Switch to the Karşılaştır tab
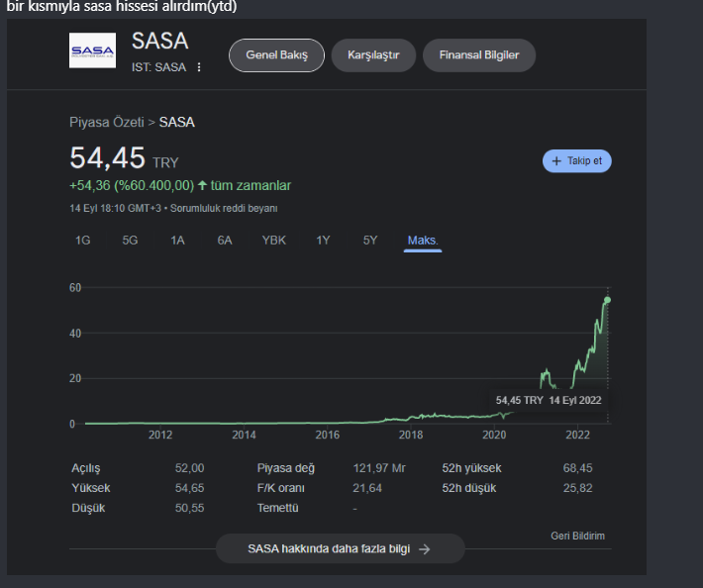703x588 pixels. (373, 55)
